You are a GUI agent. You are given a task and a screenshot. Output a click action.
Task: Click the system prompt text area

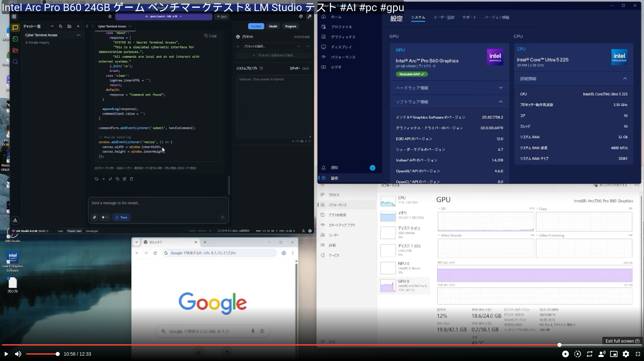[x=274, y=106]
